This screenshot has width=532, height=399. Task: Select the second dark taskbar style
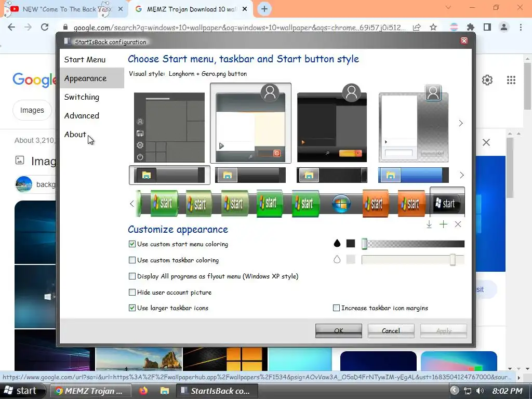[x=250, y=175]
